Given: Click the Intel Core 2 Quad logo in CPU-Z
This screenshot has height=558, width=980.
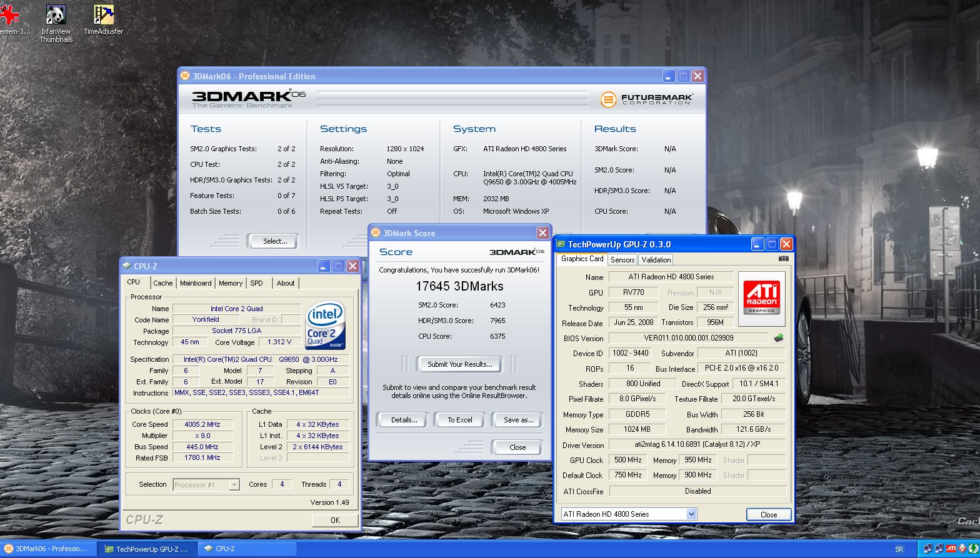Looking at the screenshot, I should pyautogui.click(x=326, y=326).
